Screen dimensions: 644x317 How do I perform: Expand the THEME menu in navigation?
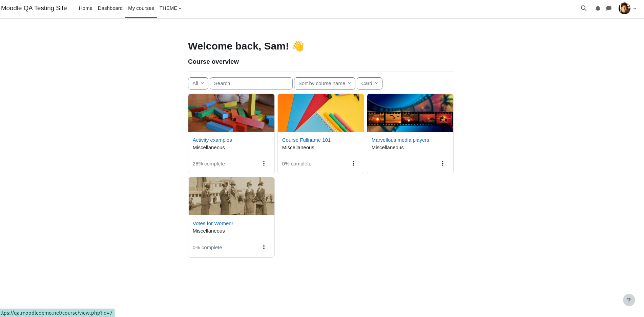click(x=170, y=8)
